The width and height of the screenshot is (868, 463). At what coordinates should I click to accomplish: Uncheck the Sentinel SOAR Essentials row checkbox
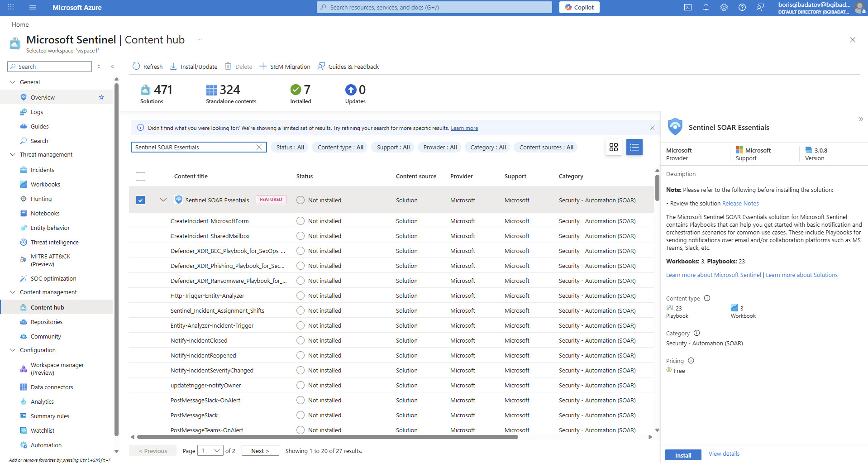click(x=141, y=200)
